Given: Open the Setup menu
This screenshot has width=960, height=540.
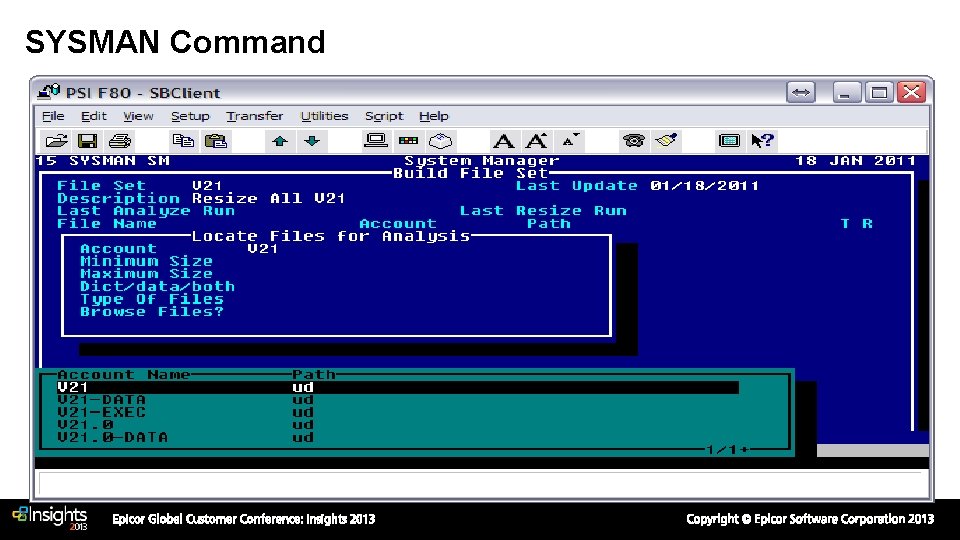Looking at the screenshot, I should click(190, 116).
